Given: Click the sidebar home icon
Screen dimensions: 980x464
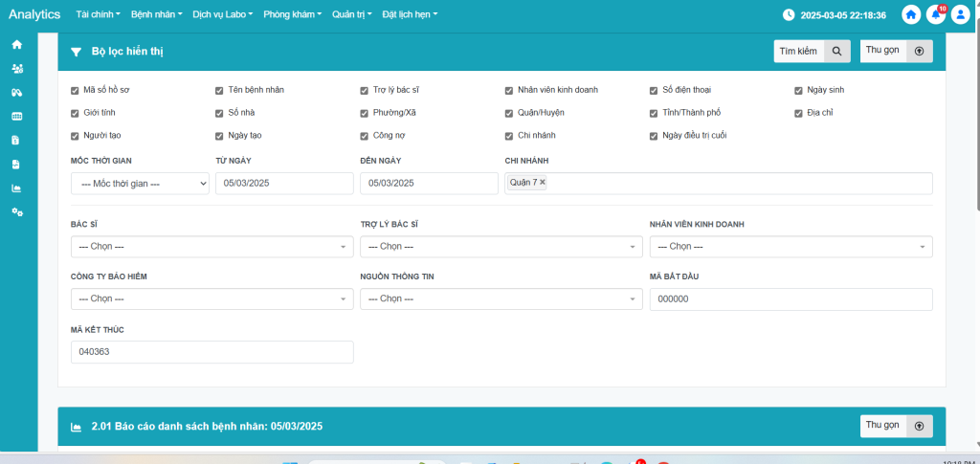Looking at the screenshot, I should pyautogui.click(x=16, y=44).
